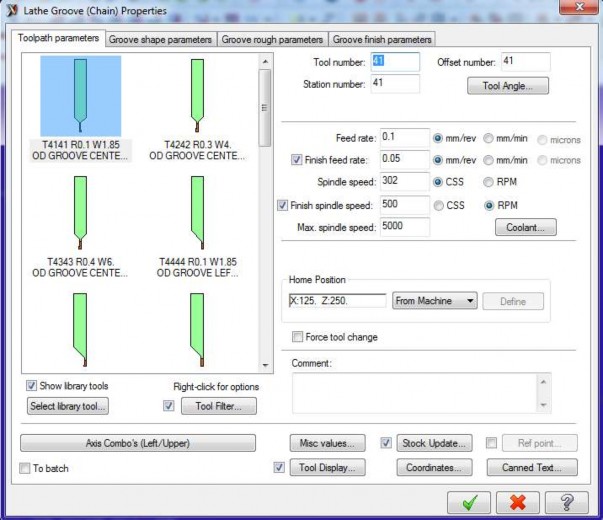Viewport: 603px width, 520px height.
Task: Click the green checkmark OK button
Action: pyautogui.click(x=470, y=502)
